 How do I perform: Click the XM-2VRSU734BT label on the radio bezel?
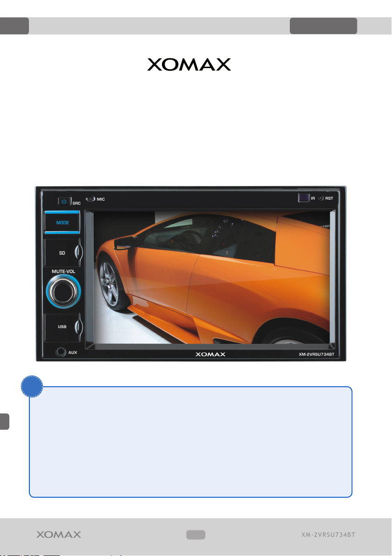pos(316,354)
